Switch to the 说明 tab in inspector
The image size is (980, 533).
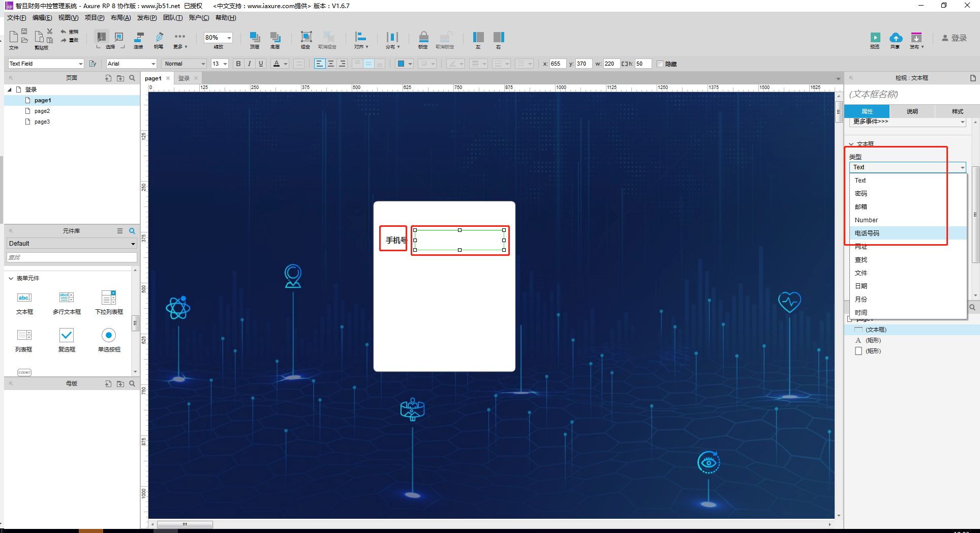coord(912,111)
